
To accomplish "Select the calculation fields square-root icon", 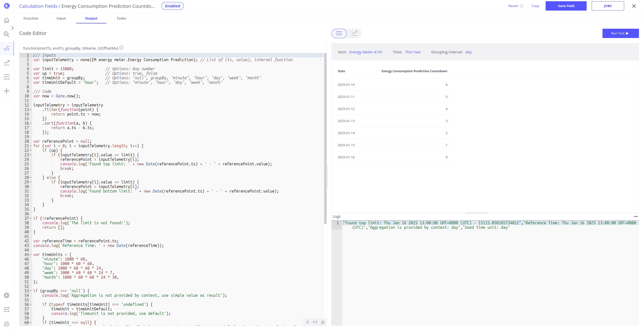I will [7, 48].
